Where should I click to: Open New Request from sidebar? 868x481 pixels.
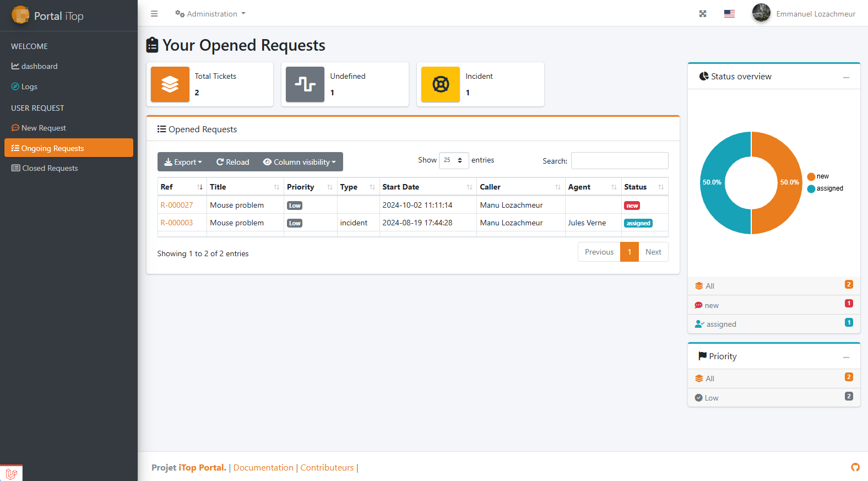tap(44, 128)
